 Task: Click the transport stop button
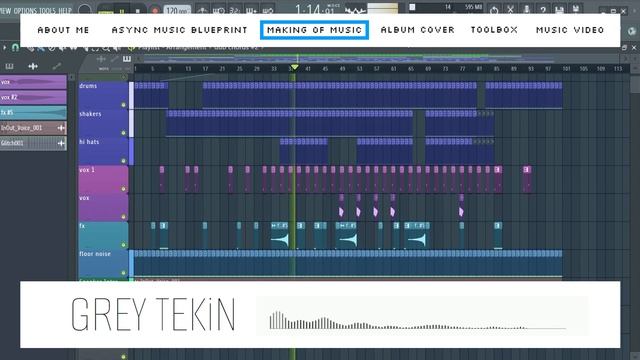[138, 11]
